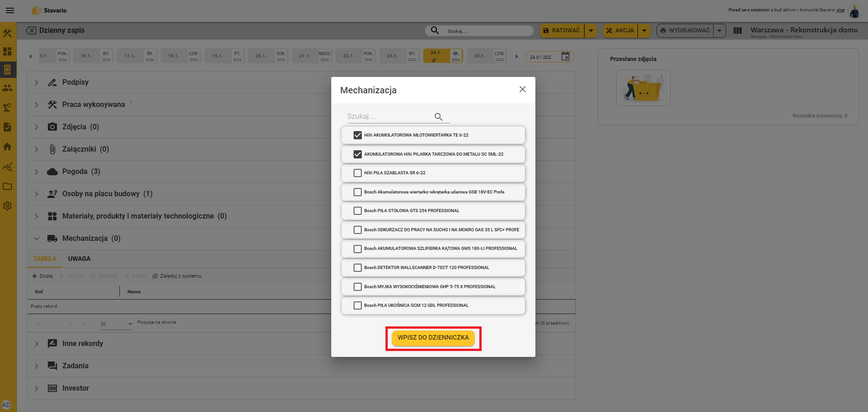Image resolution: width=868 pixels, height=412 pixels.
Task: Expand the Investor section
Action: point(36,388)
